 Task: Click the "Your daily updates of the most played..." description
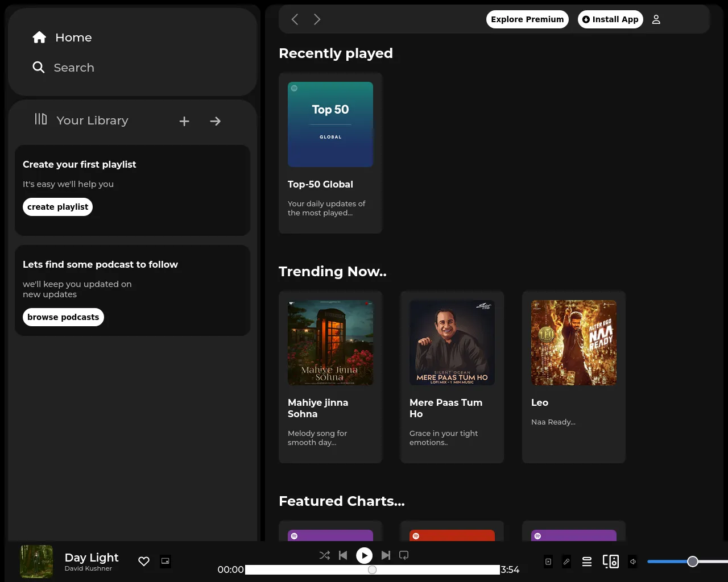pyautogui.click(x=326, y=208)
